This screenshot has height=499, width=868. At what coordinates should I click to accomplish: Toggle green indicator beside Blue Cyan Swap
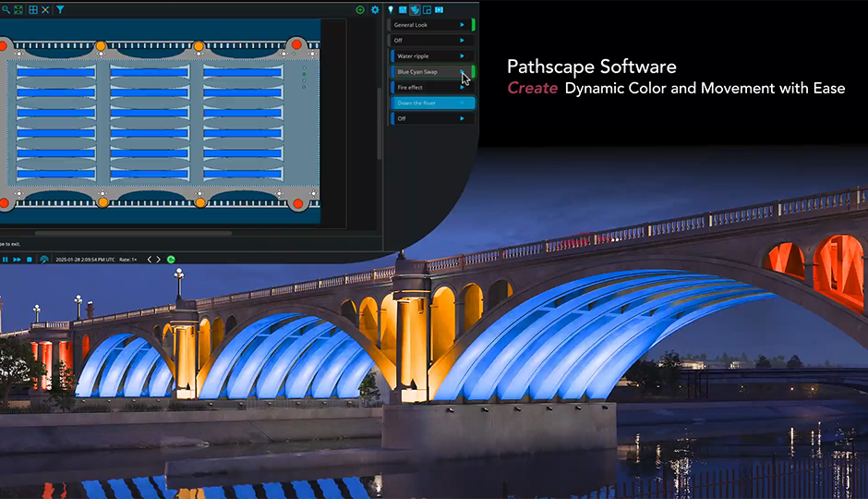pyautogui.click(x=473, y=72)
